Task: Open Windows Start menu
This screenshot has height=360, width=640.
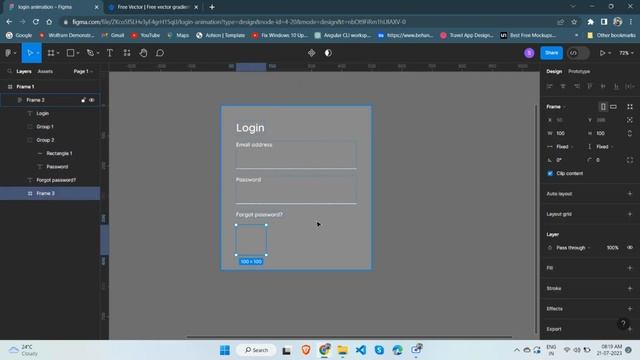Action: pyautogui.click(x=225, y=350)
